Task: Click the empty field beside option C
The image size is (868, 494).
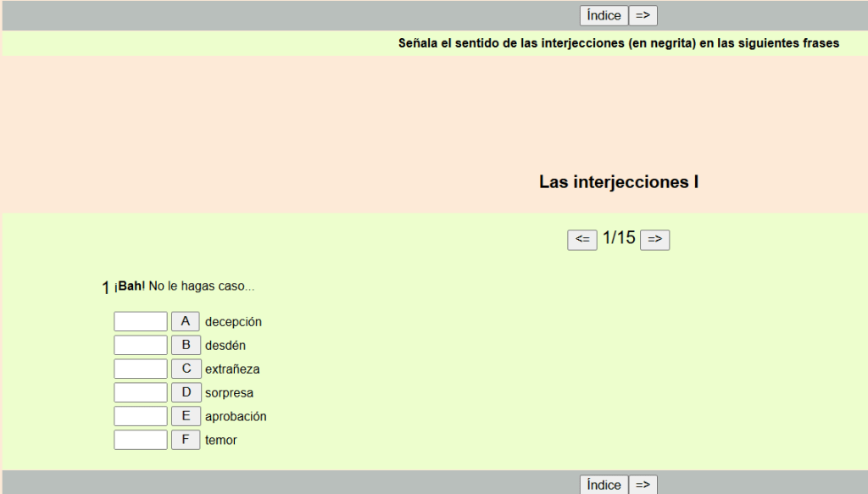Action: coord(141,369)
